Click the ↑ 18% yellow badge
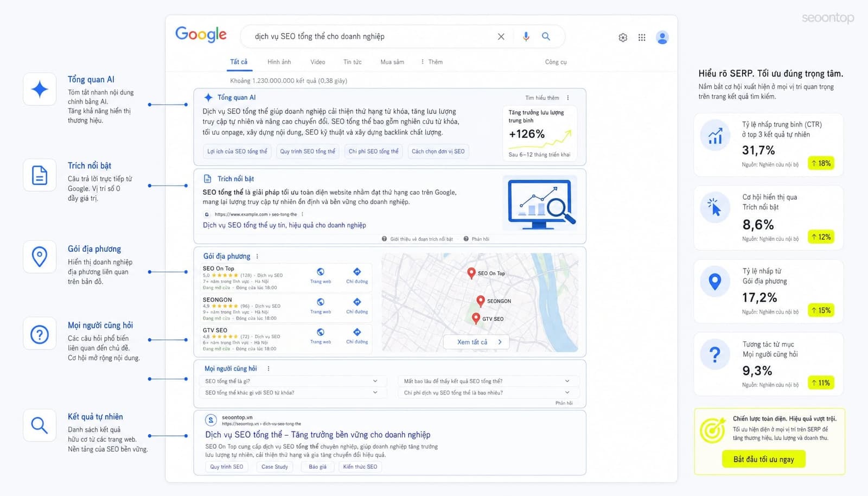Viewport: 868px width, 496px height. tap(821, 163)
